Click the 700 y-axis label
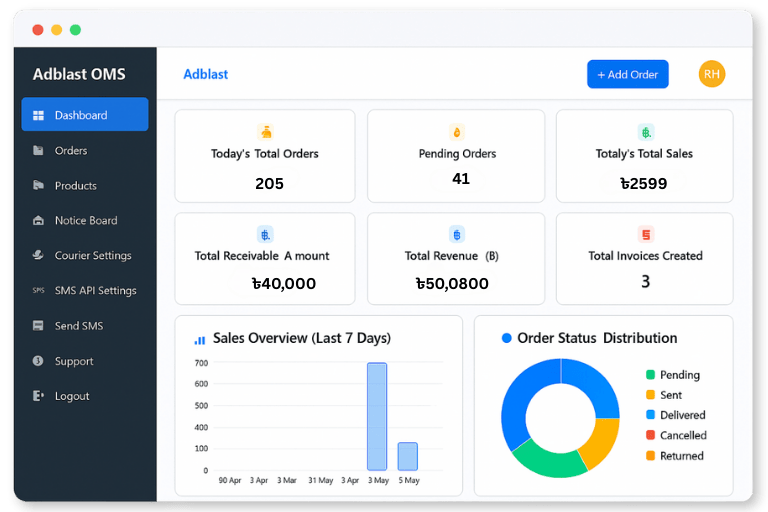Viewport: 768px width, 512px height. pos(201,363)
